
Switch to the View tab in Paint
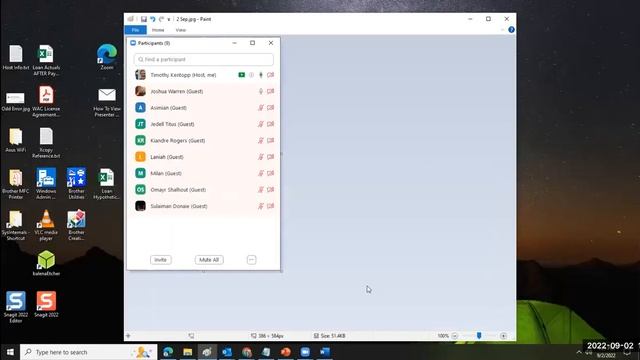[180, 30]
